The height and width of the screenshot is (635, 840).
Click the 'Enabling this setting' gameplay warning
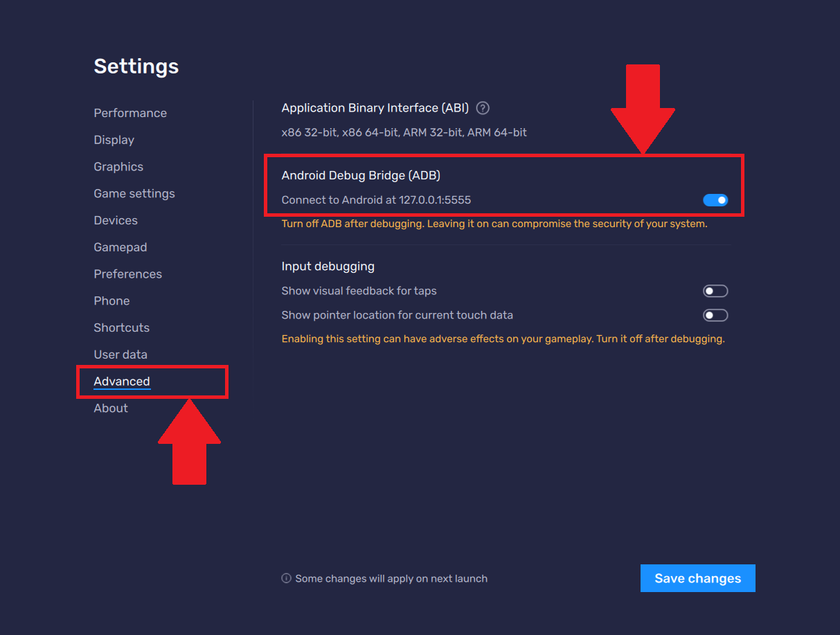pyautogui.click(x=503, y=339)
